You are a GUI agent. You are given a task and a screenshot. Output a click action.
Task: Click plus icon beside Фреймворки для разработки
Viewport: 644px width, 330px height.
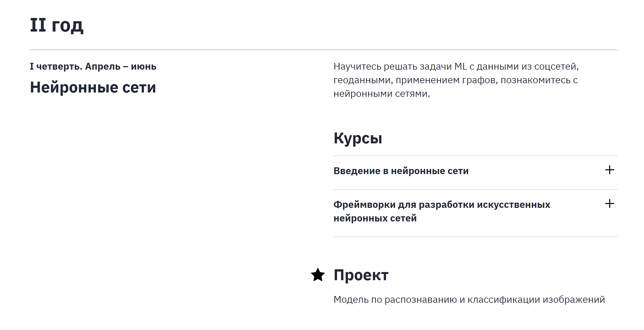pos(609,204)
